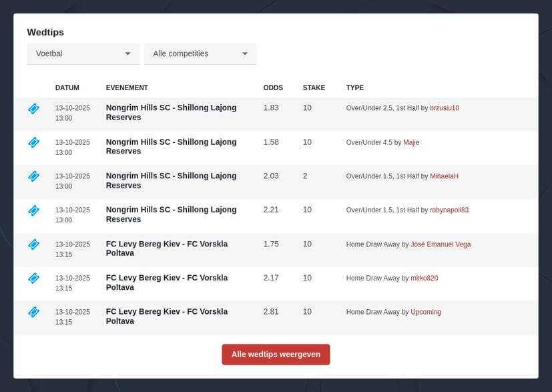Screen dimensions: 552x392
Task: Click ticket icon for robynapoli83's tip
Action: coord(33,210)
